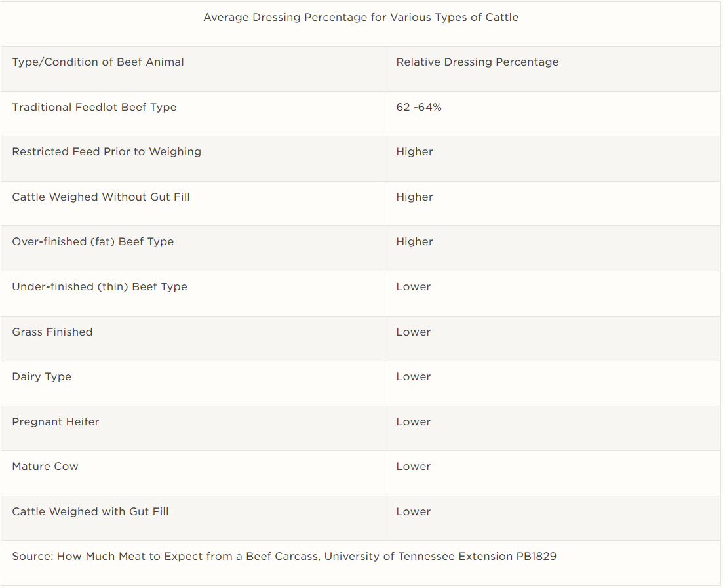Select 'Over-finished (fat) Beef Type' cell
The image size is (723, 588).
click(93, 242)
